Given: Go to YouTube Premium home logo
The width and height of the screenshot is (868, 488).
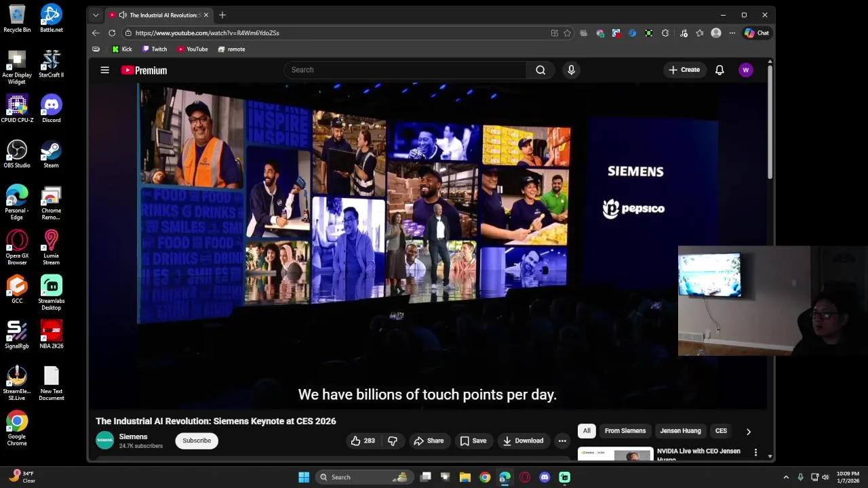Looking at the screenshot, I should click(x=144, y=70).
